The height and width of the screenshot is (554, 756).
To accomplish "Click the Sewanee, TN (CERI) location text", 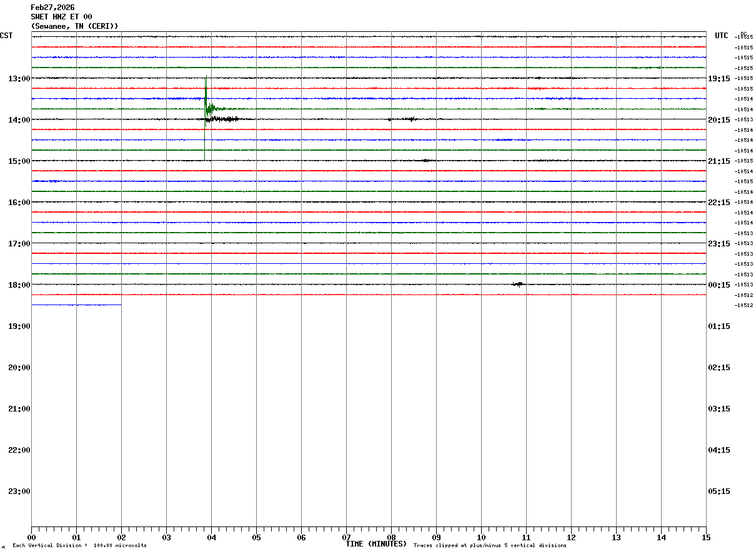I will [x=74, y=26].
